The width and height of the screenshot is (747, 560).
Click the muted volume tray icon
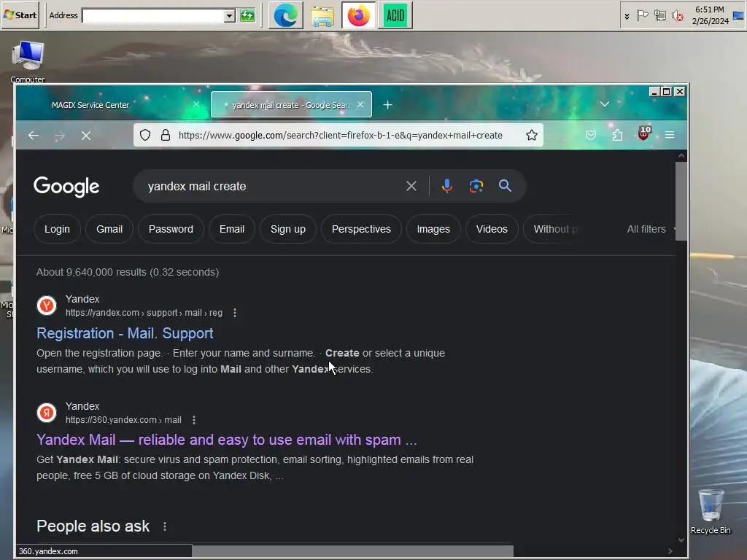tap(677, 16)
